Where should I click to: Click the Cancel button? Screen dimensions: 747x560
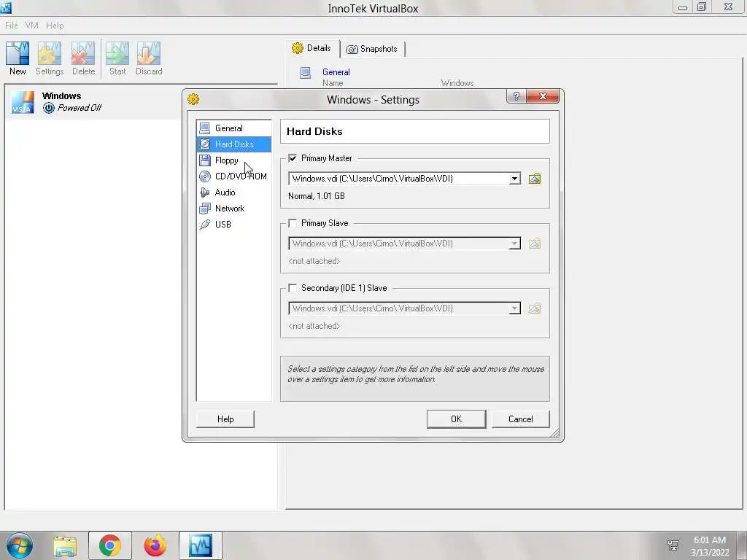[x=521, y=419]
